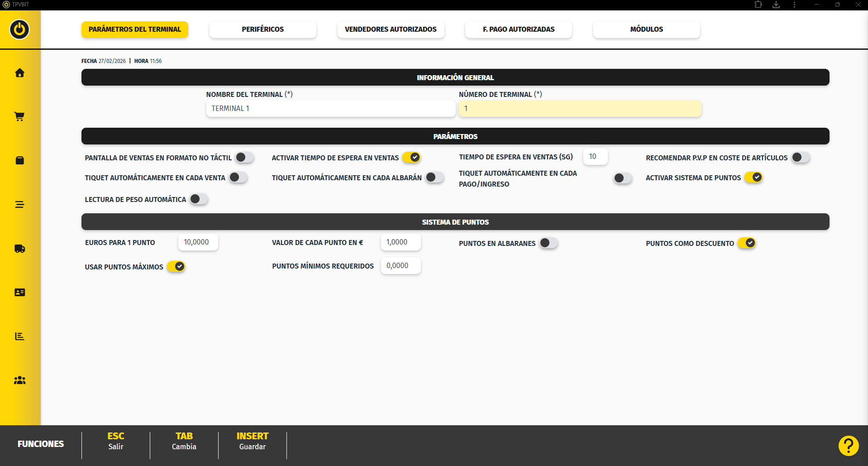Open the shopping cart sidebar icon
The height and width of the screenshot is (466, 868).
19,117
